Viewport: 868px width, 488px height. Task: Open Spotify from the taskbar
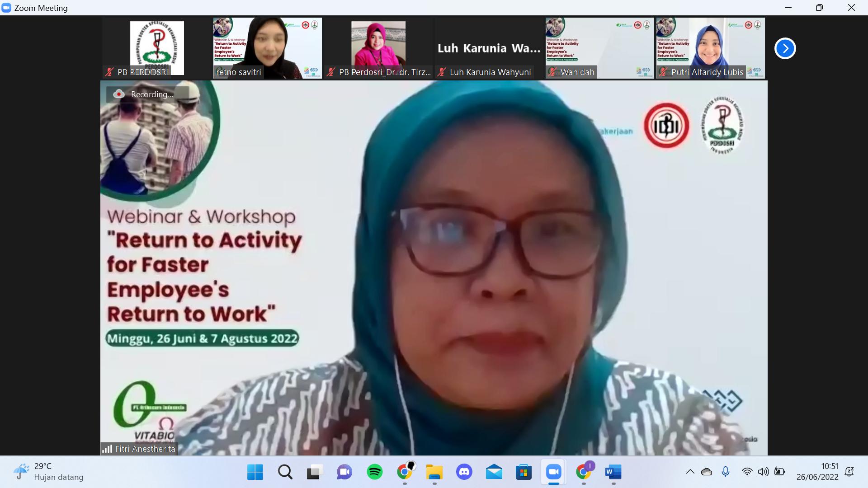(374, 472)
